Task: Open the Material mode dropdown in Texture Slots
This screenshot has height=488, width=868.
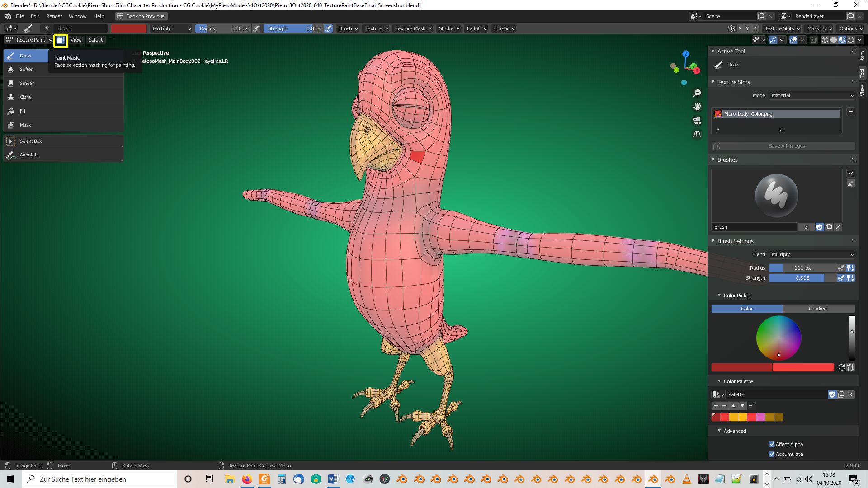Action: [x=811, y=95]
